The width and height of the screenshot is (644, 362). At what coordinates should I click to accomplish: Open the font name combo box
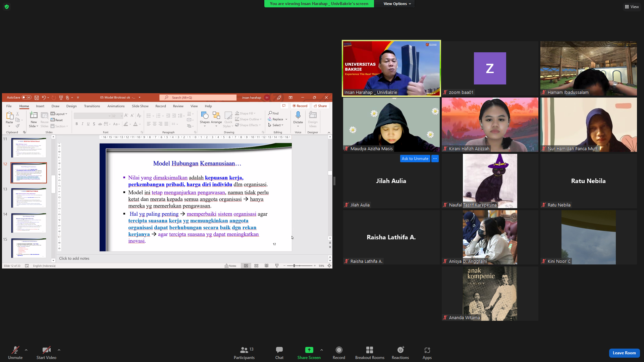pyautogui.click(x=92, y=116)
